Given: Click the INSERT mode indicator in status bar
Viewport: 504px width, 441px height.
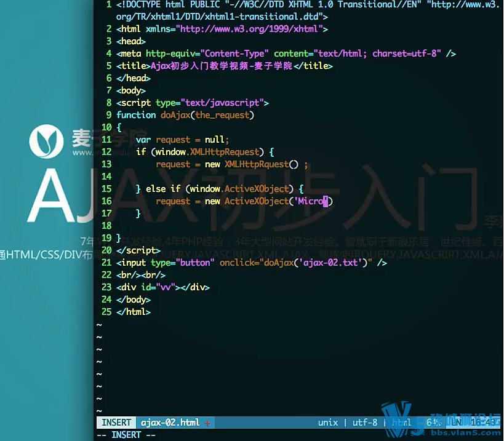Looking at the screenshot, I should click(x=116, y=423).
